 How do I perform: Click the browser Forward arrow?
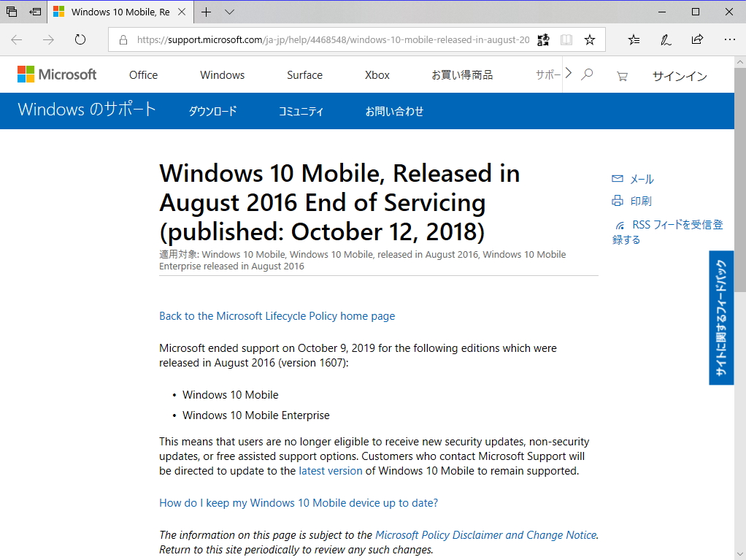(48, 39)
